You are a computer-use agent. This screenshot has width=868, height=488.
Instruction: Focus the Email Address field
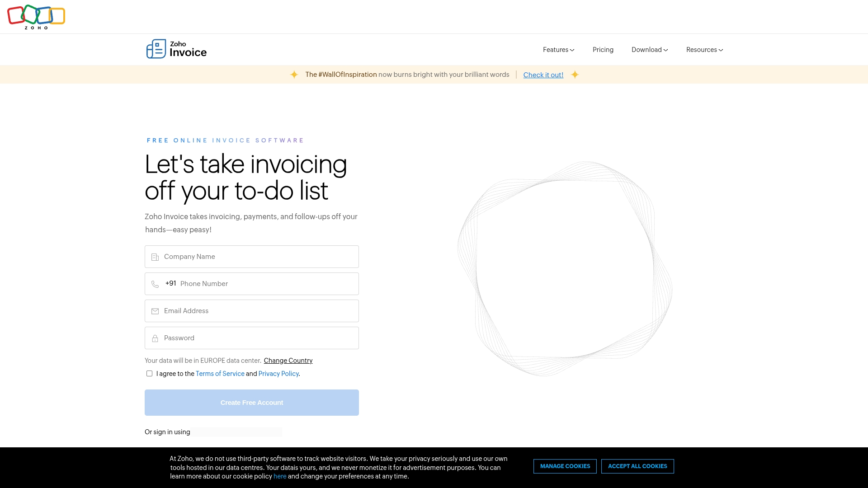[252, 311]
